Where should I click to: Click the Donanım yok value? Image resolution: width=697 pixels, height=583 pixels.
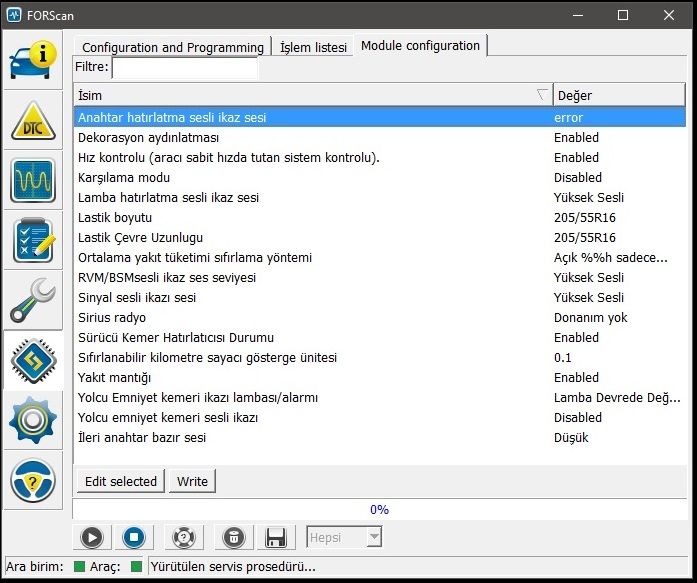(590, 317)
